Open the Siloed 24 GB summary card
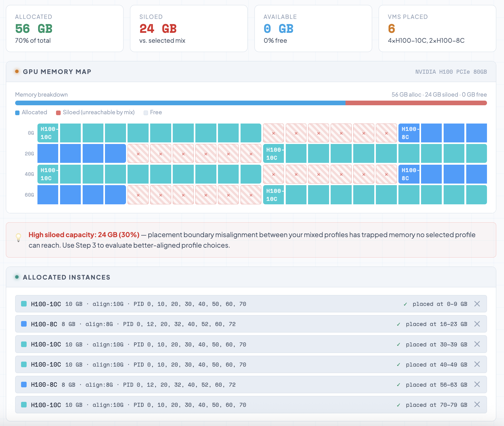 (189, 28)
